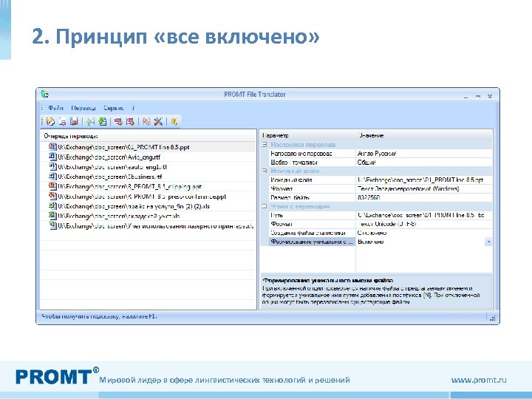Click the yellow help question-mark toolbar icon
532x399 pixels.
click(174, 121)
